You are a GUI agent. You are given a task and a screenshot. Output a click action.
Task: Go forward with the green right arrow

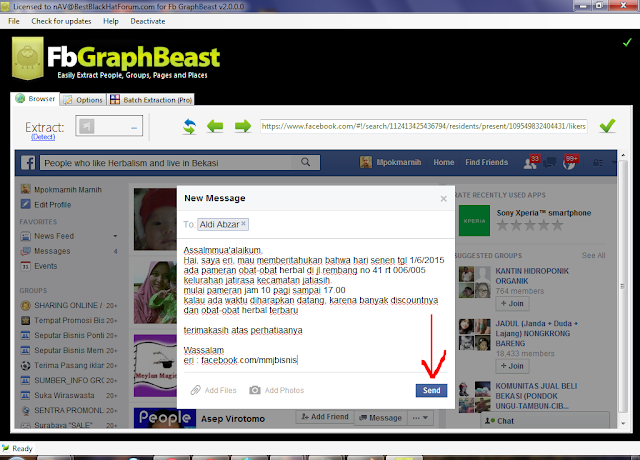pyautogui.click(x=243, y=126)
